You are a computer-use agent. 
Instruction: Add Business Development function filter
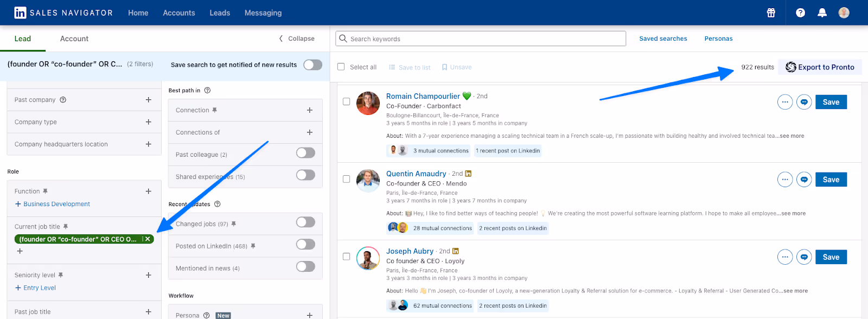pyautogui.click(x=53, y=204)
